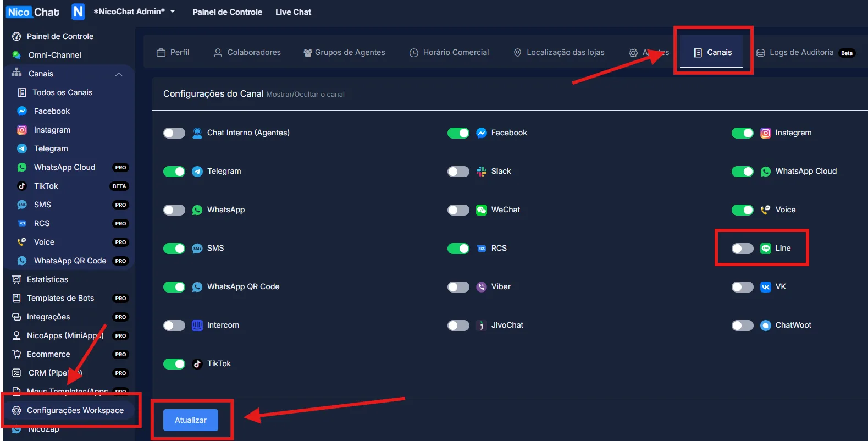Click the TikTok icon in sidebar

(x=22, y=186)
